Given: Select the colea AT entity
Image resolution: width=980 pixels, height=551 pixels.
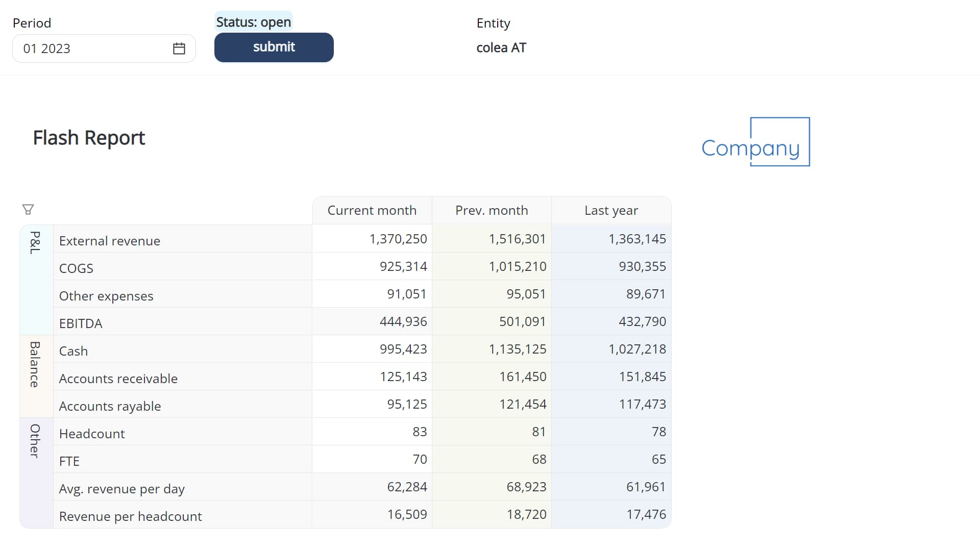Looking at the screenshot, I should 501,47.
